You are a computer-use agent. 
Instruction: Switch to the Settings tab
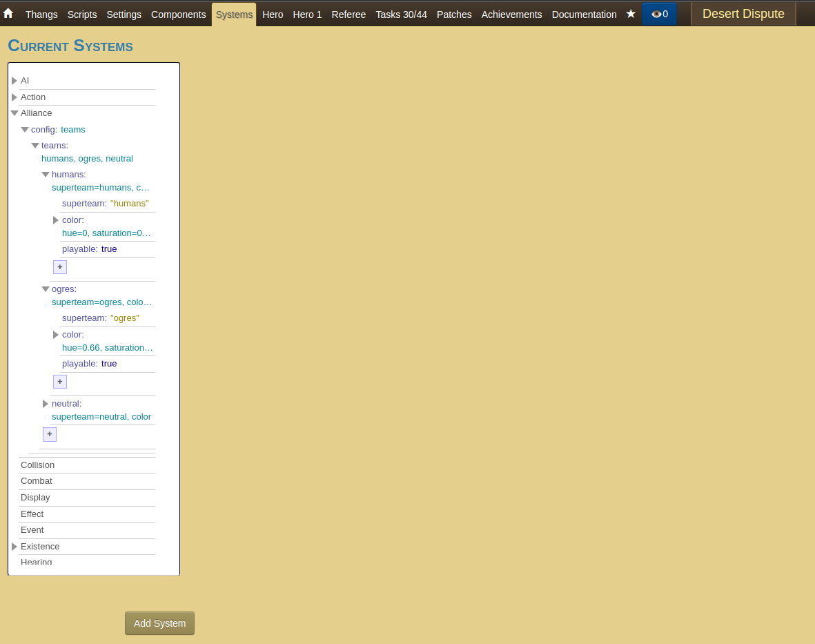[x=124, y=14]
